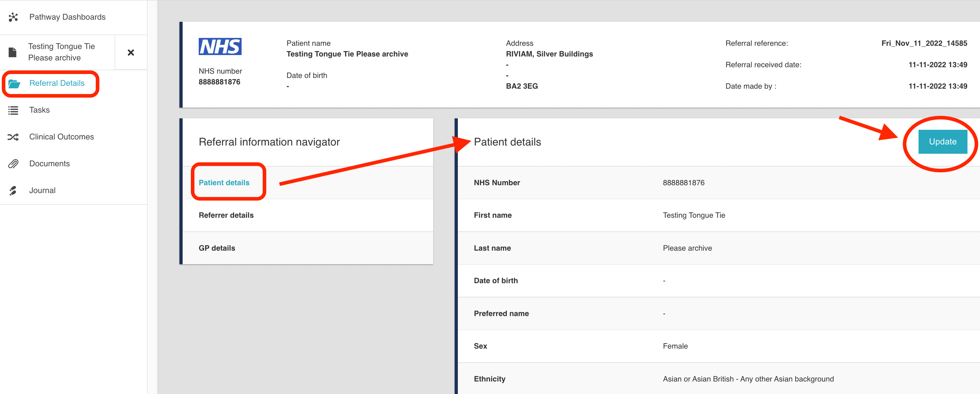Viewport: 980px width, 394px height.
Task: Click the Journal pen icon
Action: [x=13, y=191]
